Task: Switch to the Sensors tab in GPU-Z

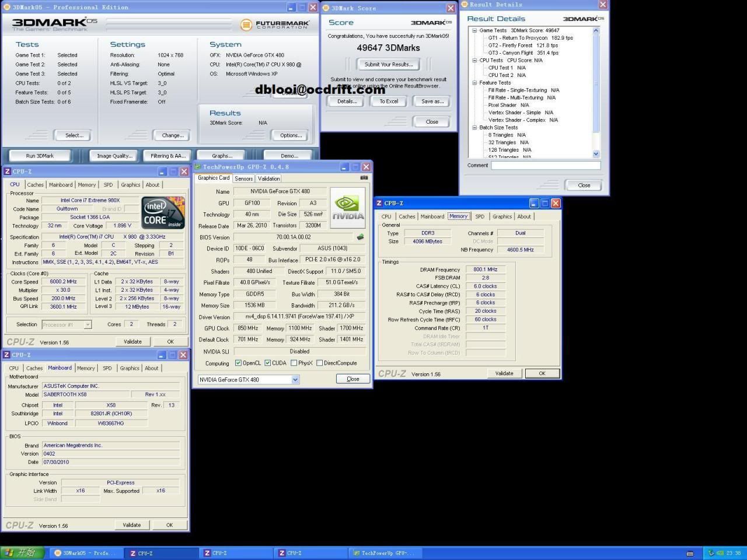Action: click(243, 178)
